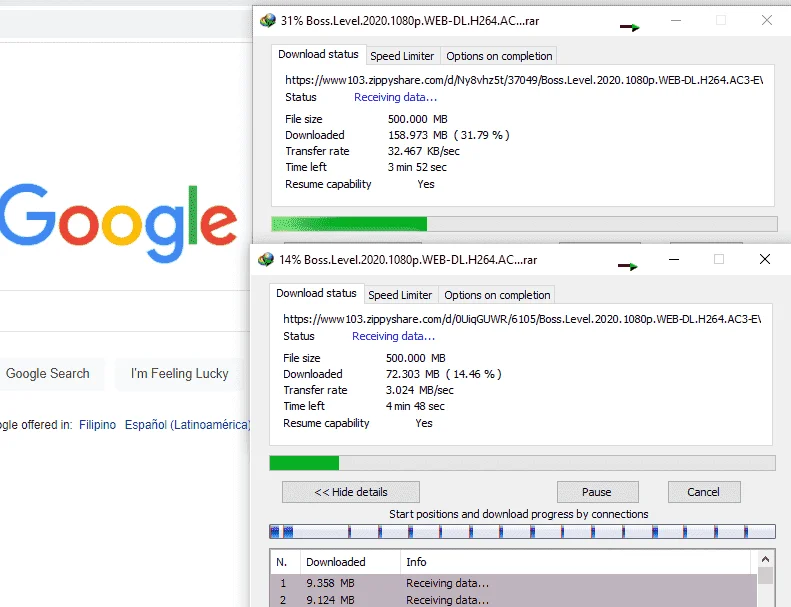Click scroll up arrow in connections list
Image resolution: width=791 pixels, height=607 pixels.
point(765,559)
